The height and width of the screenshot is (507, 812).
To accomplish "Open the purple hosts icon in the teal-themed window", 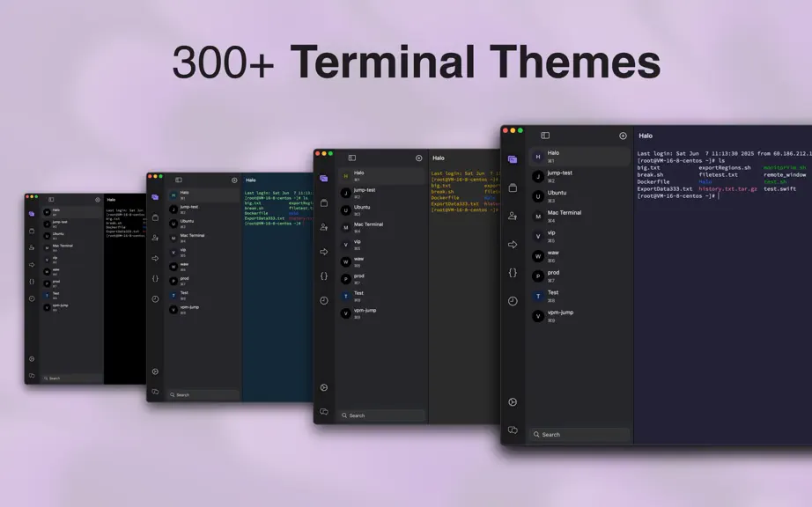I will pos(155,197).
